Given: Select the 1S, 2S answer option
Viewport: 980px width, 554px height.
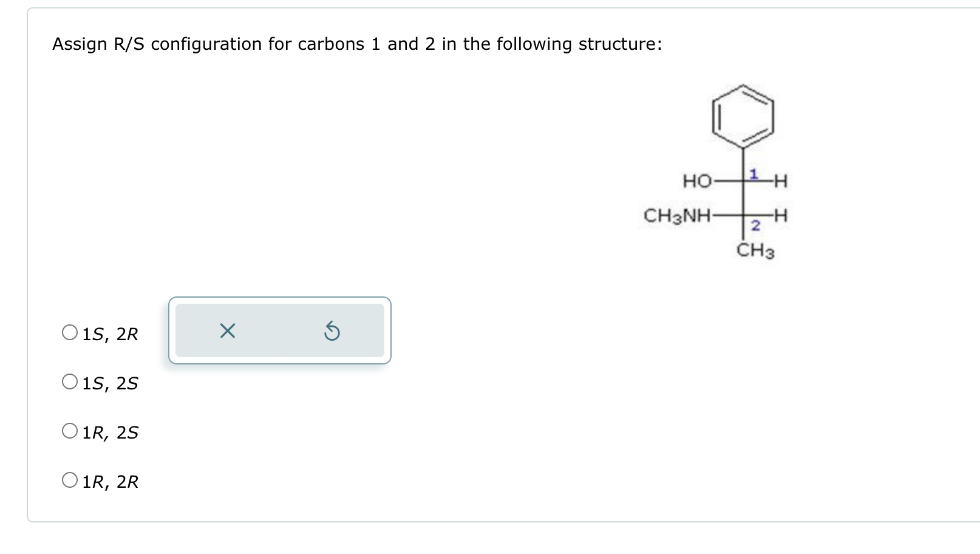Looking at the screenshot, I should coord(69,381).
